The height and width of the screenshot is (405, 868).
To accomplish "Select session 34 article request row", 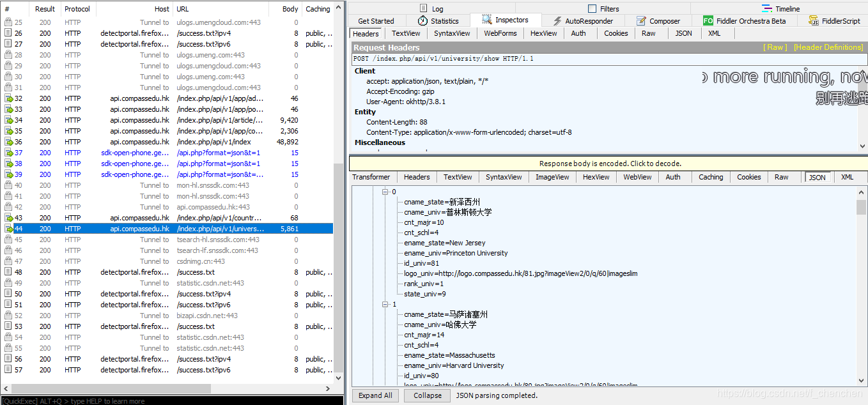I will click(167, 120).
